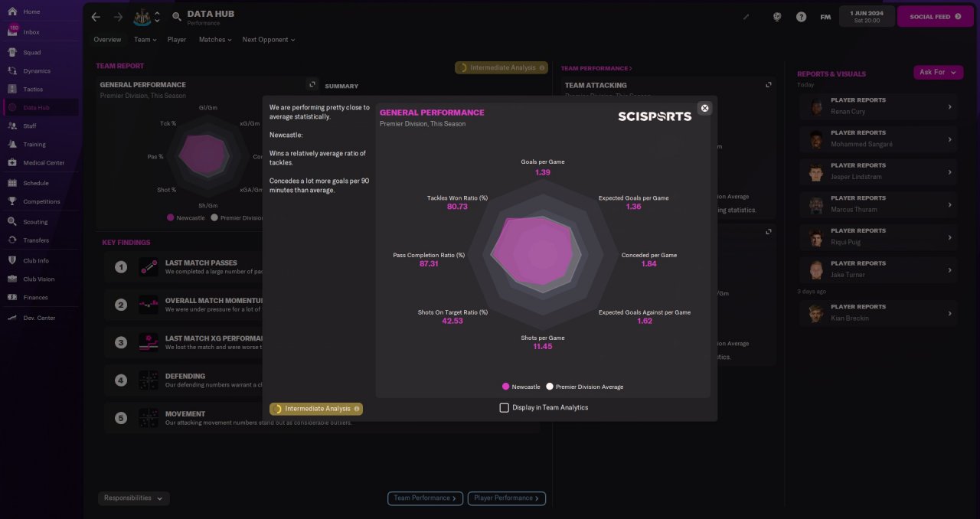Open the Schedule calendar icon

point(12,183)
